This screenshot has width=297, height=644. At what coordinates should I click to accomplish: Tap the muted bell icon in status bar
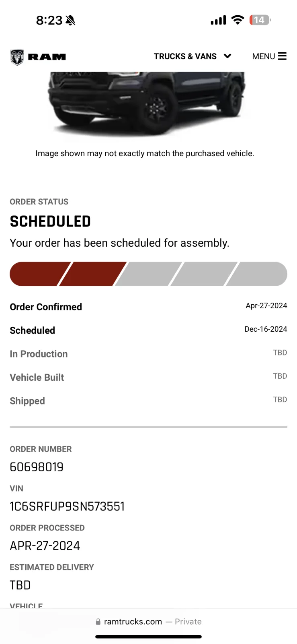click(x=70, y=20)
